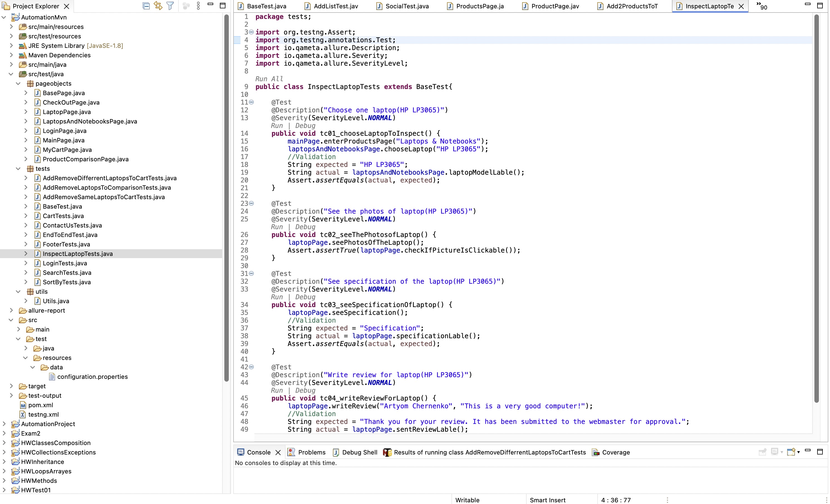Click Run All link above class declaration
Image resolution: width=830 pixels, height=504 pixels.
pos(269,79)
